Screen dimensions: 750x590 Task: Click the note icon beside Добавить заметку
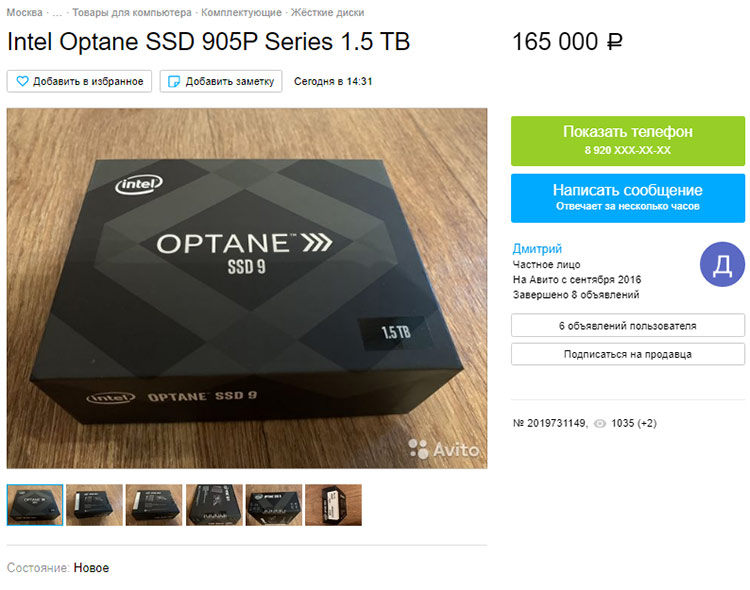pos(174,81)
